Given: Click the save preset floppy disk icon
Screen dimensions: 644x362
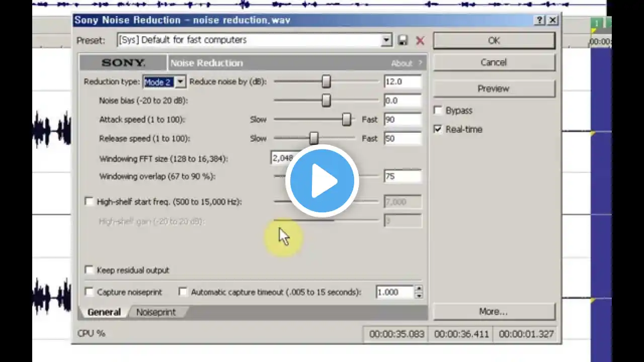Looking at the screenshot, I should click(403, 41).
